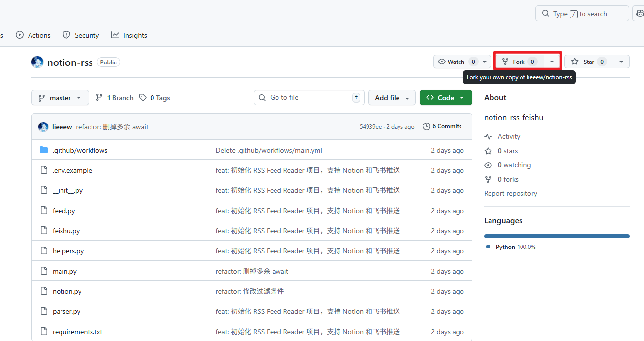Click the Go to file search field

(309, 97)
